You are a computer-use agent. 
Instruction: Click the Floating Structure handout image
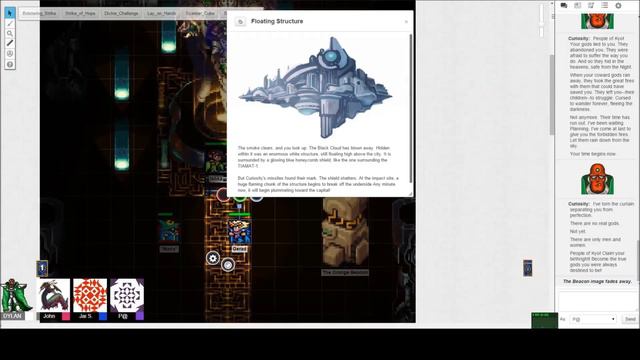point(316,88)
